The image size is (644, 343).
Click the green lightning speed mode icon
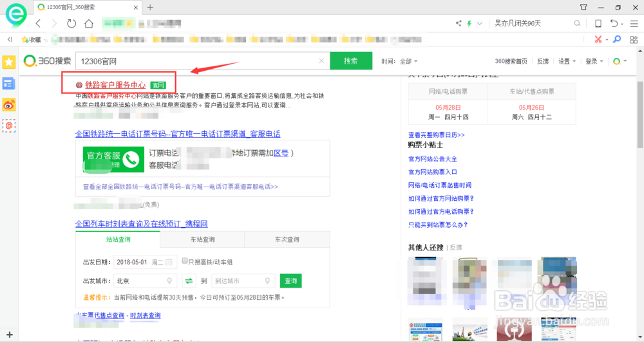469,23
